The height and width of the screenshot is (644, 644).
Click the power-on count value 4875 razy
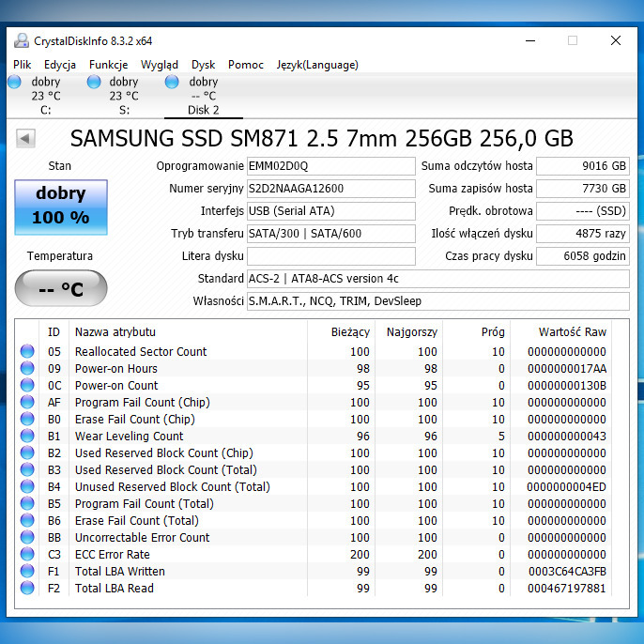tap(583, 234)
